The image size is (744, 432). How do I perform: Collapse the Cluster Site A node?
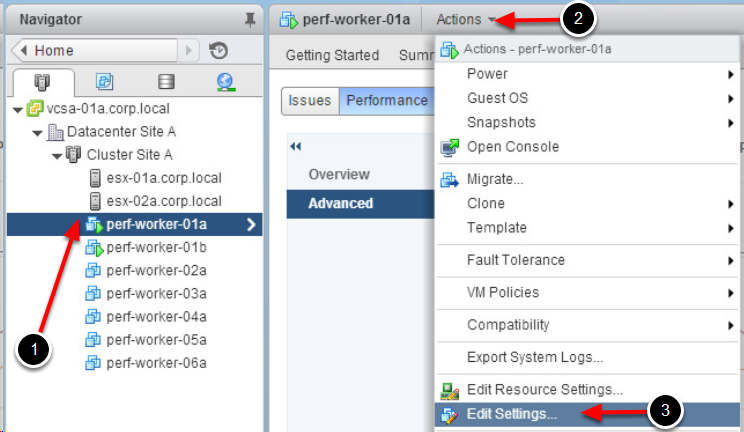[x=57, y=156]
